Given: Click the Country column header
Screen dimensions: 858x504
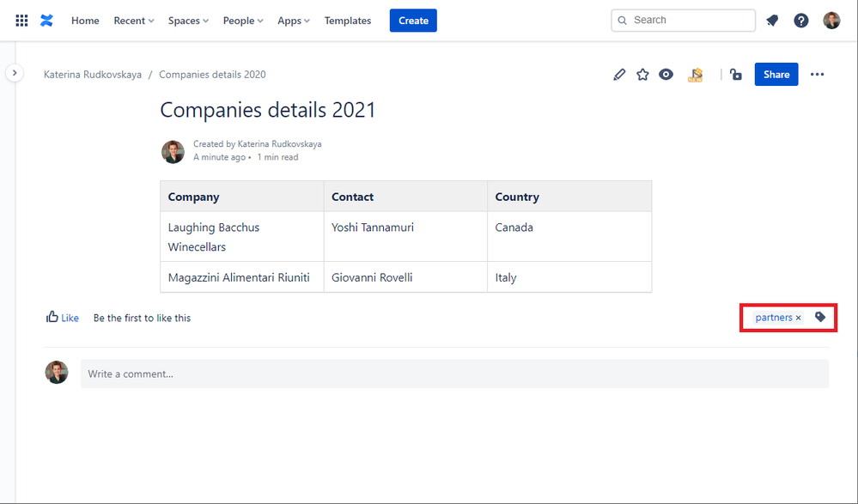Looking at the screenshot, I should coord(569,197).
